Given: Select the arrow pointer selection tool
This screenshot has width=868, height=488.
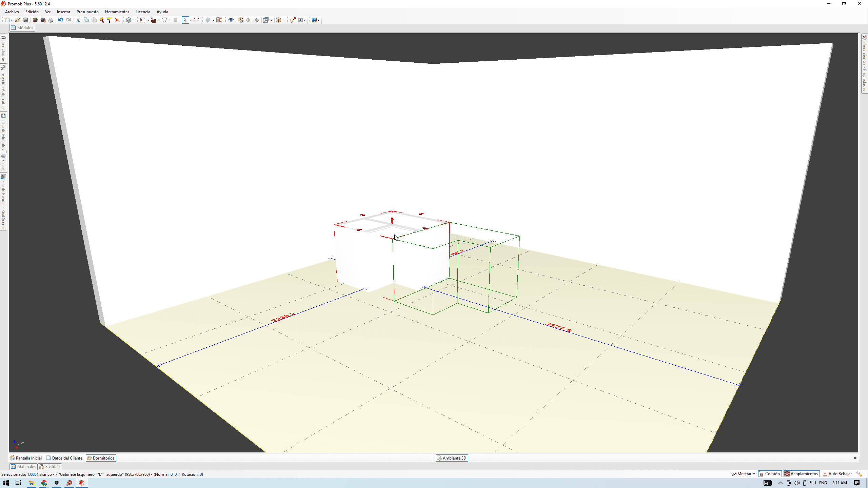Looking at the screenshot, I should click(185, 20).
